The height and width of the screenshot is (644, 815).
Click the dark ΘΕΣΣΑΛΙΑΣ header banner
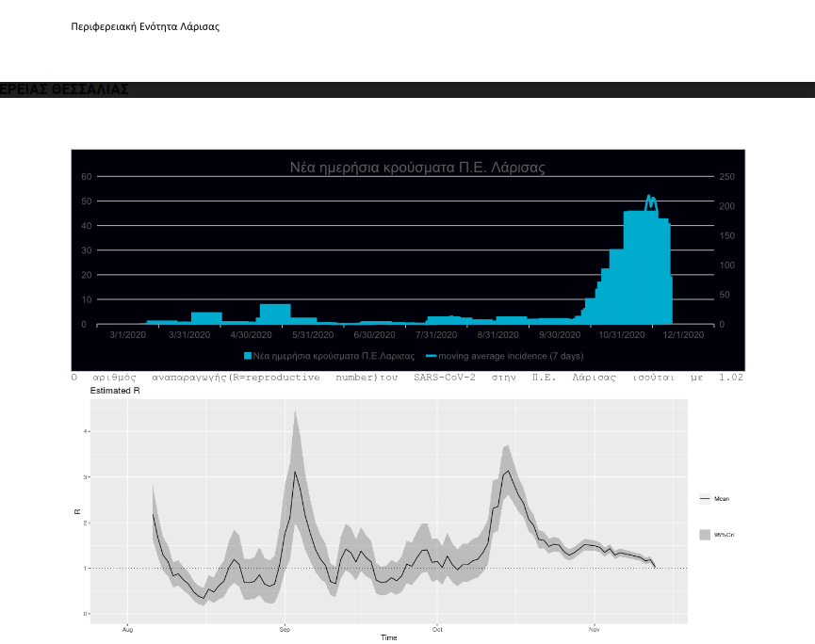tap(407, 89)
